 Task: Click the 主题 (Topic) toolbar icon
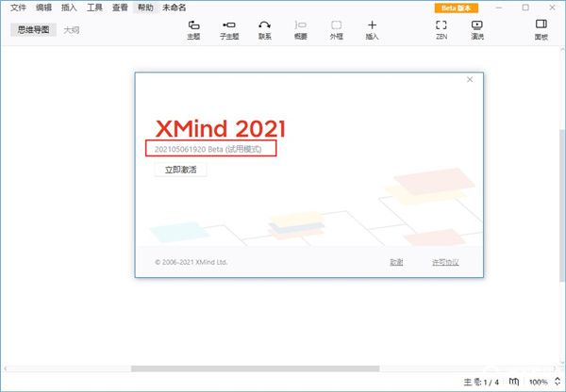[193, 29]
